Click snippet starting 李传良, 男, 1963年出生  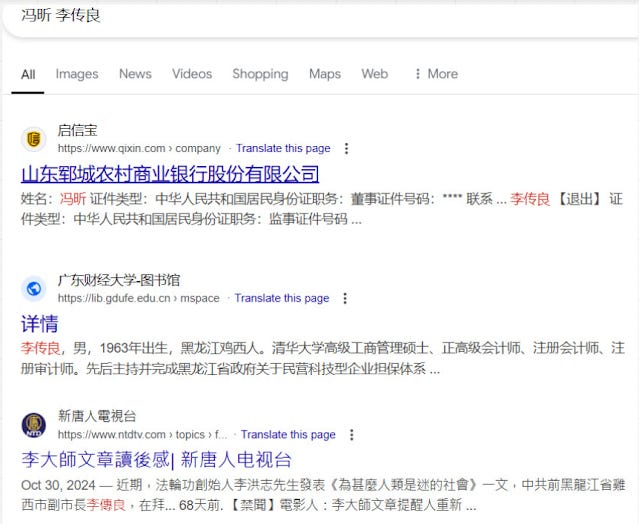[x=323, y=359]
